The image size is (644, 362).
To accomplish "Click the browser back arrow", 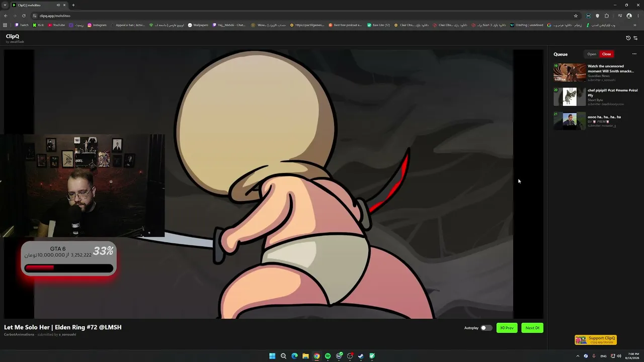I will click(6, 16).
